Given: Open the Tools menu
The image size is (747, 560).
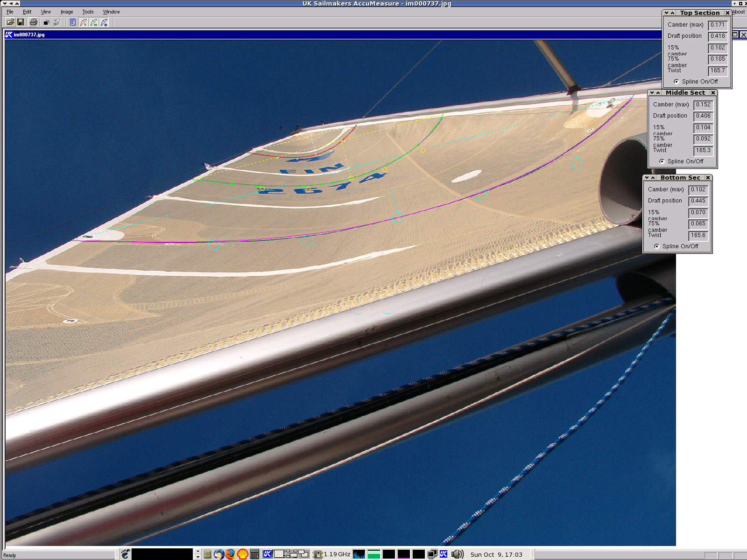Looking at the screenshot, I should pos(88,12).
